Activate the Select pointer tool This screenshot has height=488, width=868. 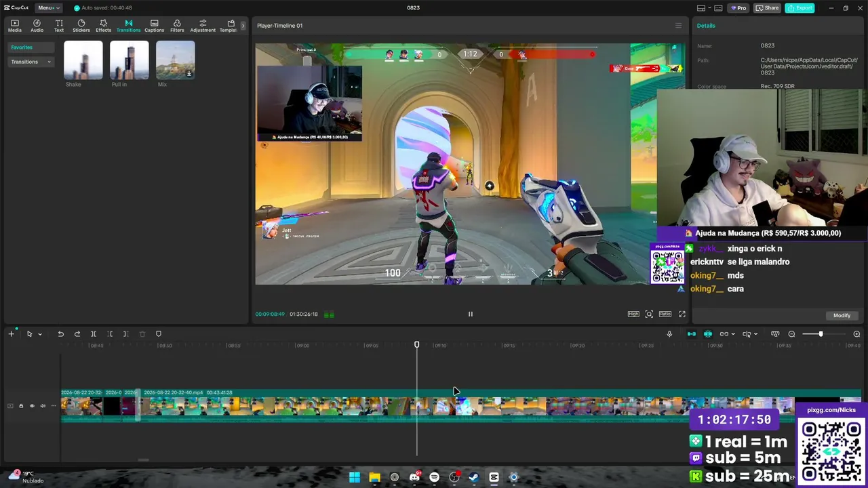[29, 333]
